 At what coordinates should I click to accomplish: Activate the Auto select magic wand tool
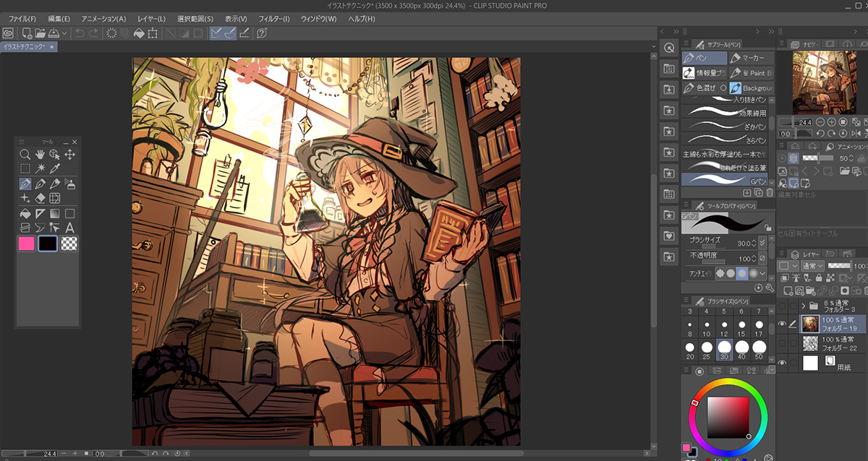point(40,168)
